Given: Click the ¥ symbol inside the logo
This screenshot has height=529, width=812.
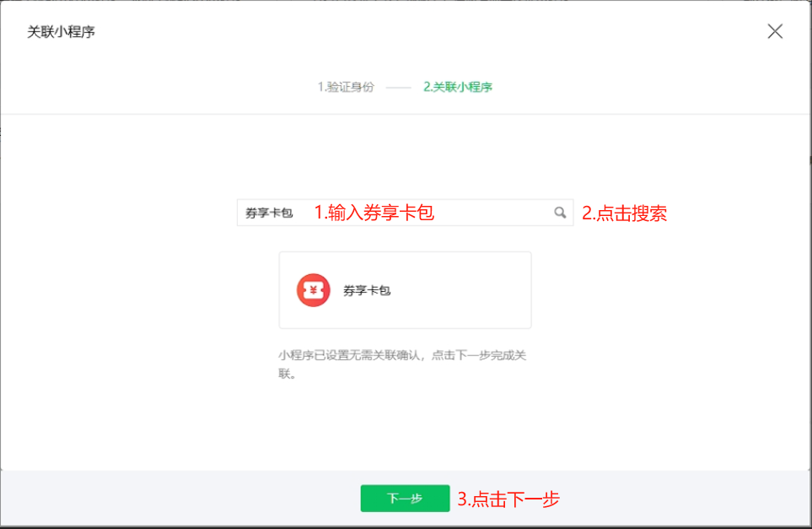Looking at the screenshot, I should point(313,290).
